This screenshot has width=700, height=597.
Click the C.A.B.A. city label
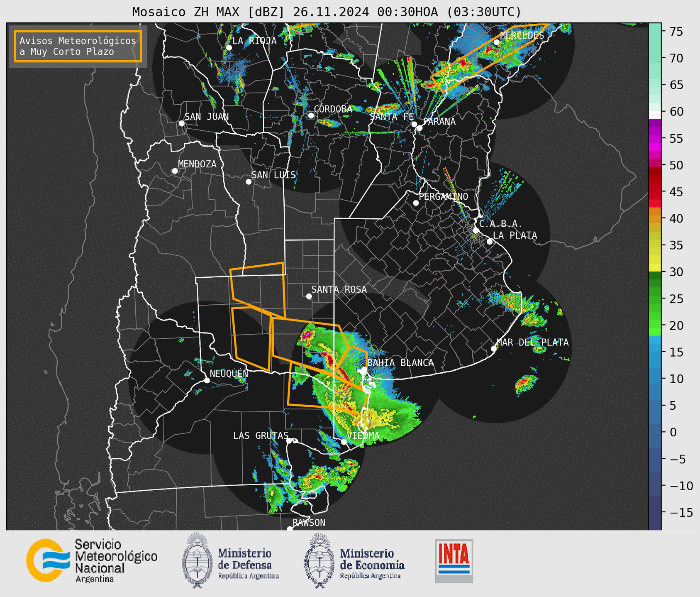pos(501,224)
